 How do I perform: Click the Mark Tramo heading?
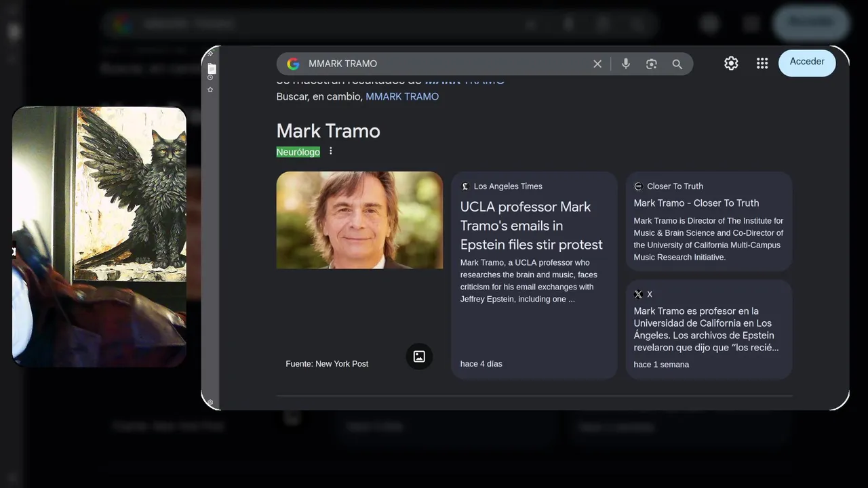(328, 131)
